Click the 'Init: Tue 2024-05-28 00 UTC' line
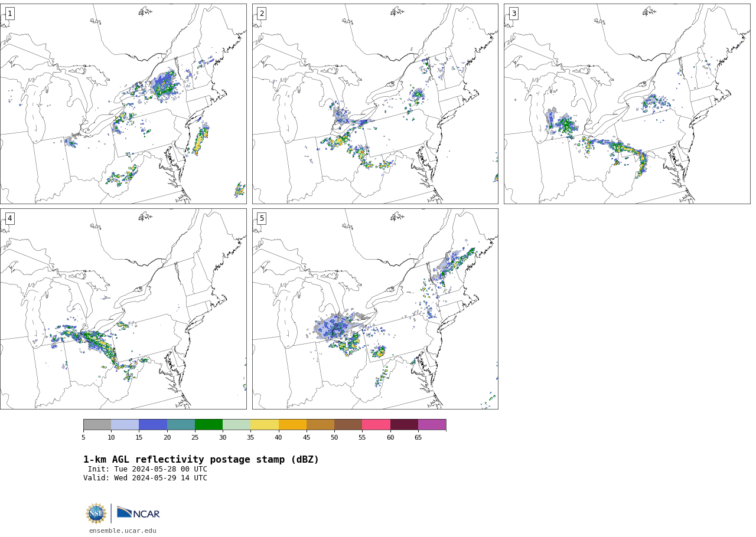Image resolution: width=756 pixels, height=537 pixels. coord(148,469)
